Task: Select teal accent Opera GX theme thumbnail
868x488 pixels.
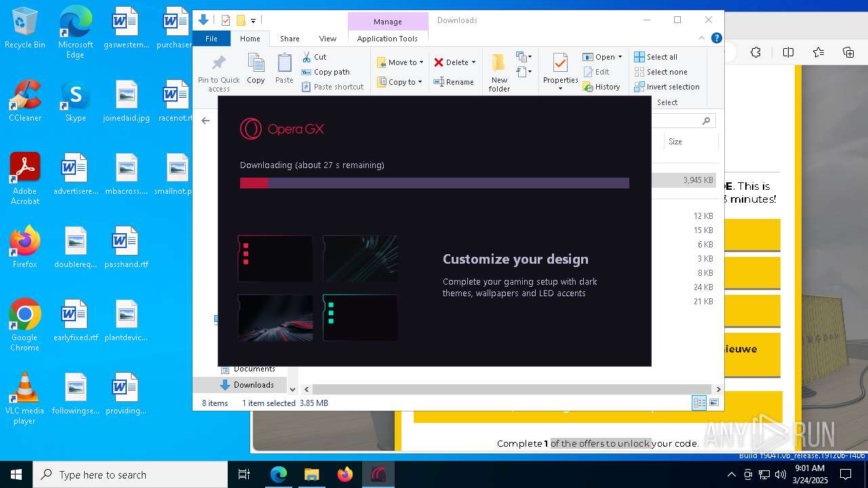Action: pyautogui.click(x=360, y=317)
